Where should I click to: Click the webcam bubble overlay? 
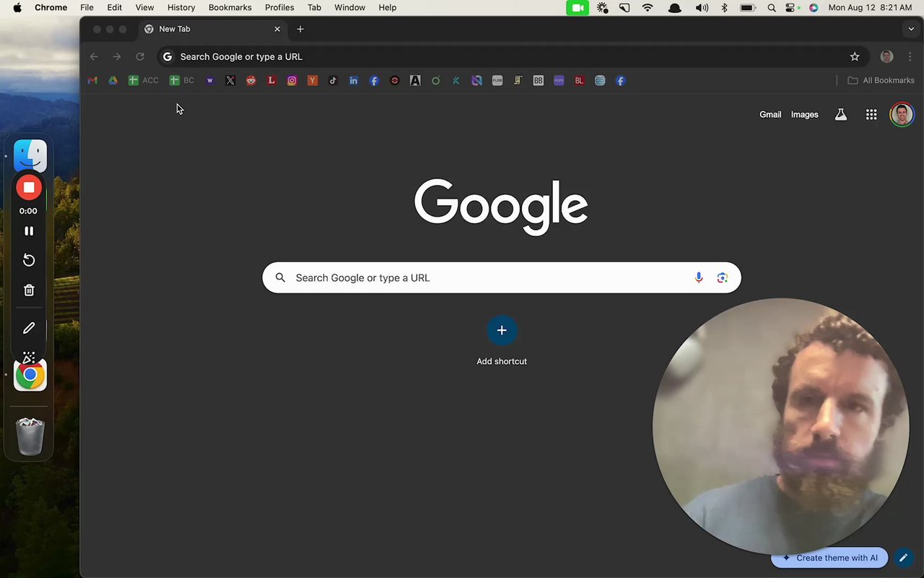(780, 426)
